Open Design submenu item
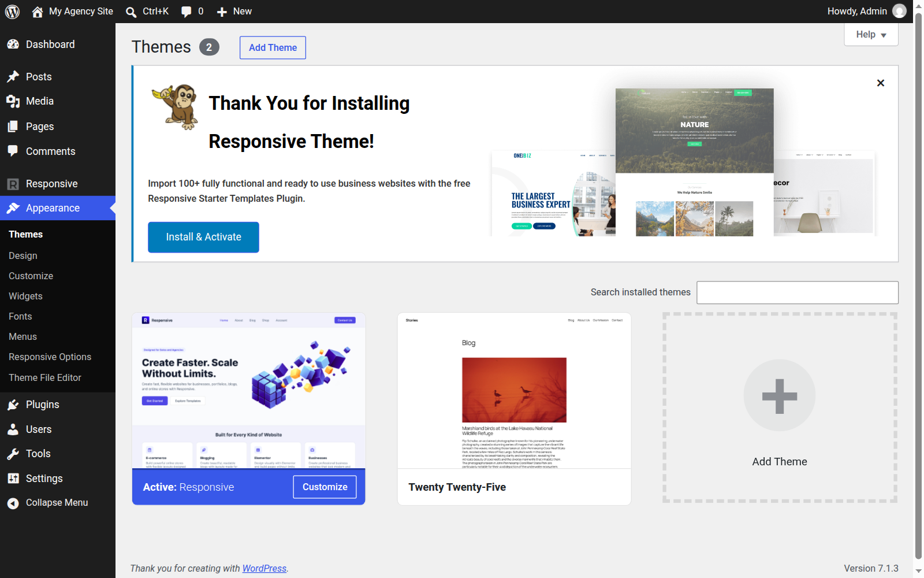Viewport: 924px width, 578px height. tap(23, 255)
